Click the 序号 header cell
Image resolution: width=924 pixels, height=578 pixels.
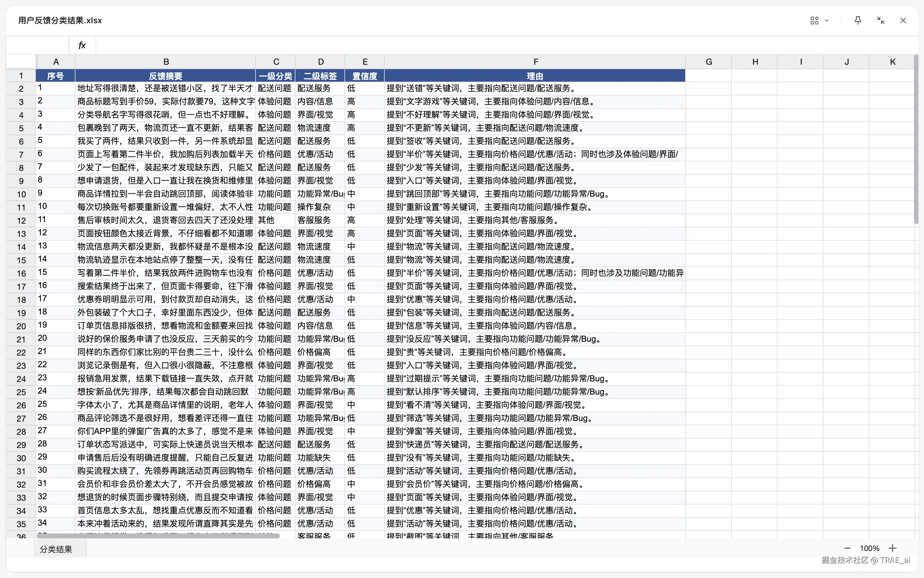point(56,76)
